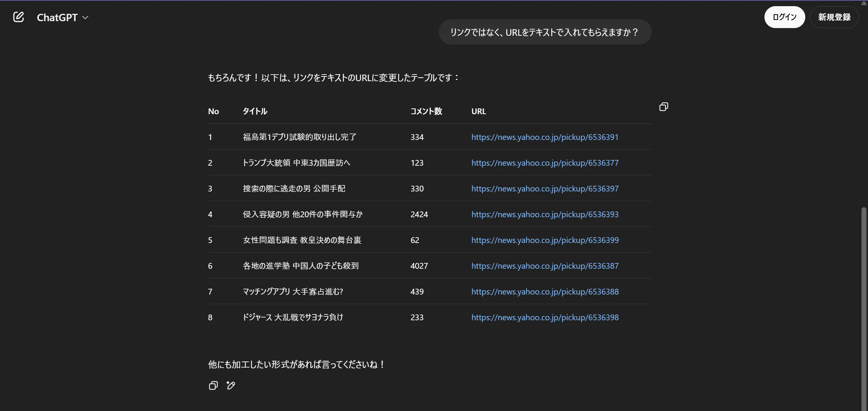Click the comment count 439

(x=417, y=291)
